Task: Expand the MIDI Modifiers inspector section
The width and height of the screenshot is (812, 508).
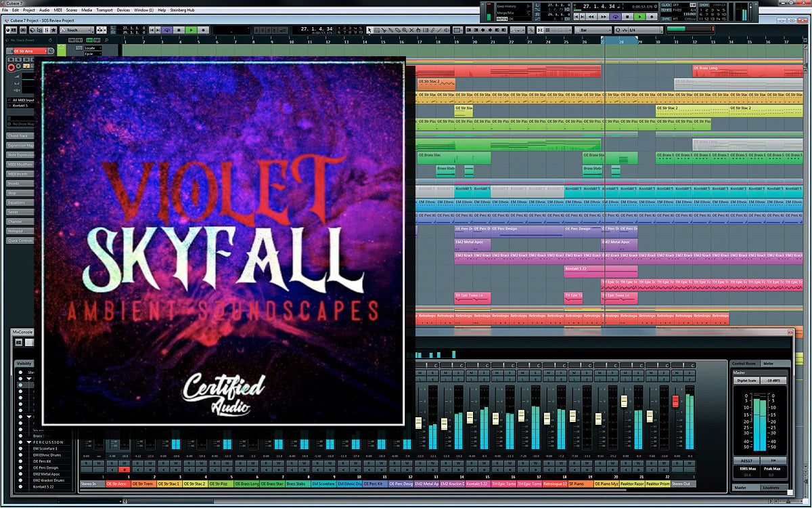Action: click(x=20, y=165)
